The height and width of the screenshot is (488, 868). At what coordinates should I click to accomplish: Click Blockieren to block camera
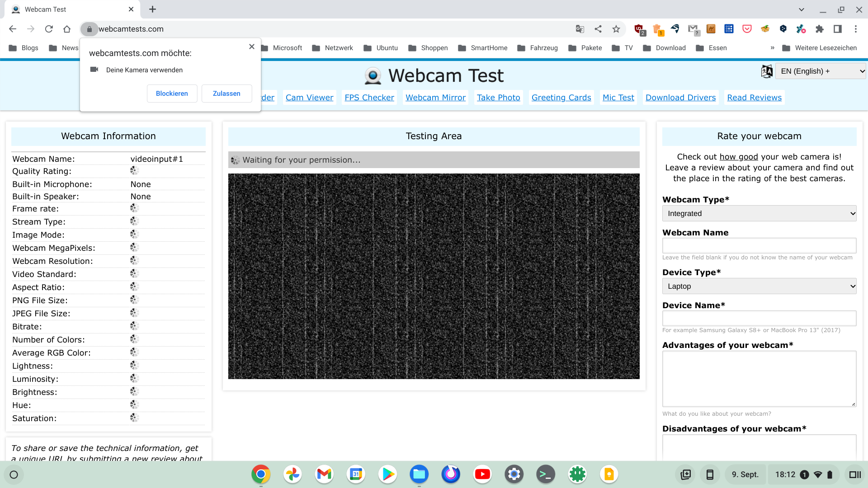click(x=172, y=94)
